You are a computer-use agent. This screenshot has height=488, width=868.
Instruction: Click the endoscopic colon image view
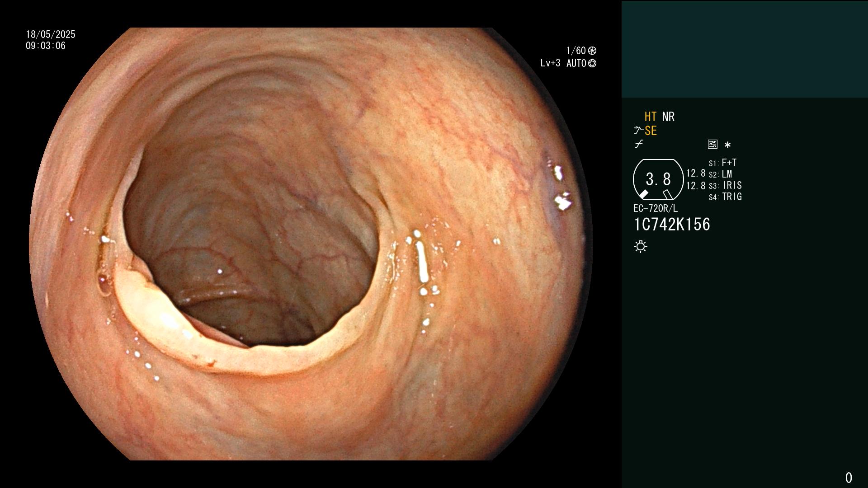[x=311, y=244]
